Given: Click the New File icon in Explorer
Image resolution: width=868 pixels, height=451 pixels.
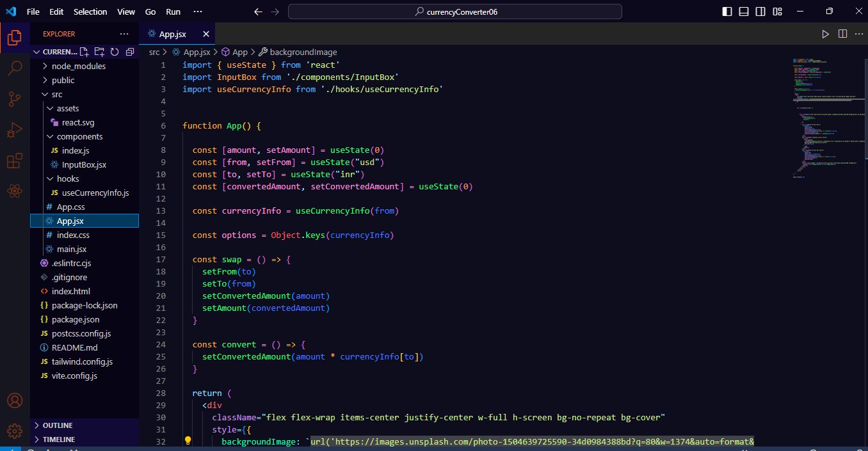Looking at the screenshot, I should (84, 52).
